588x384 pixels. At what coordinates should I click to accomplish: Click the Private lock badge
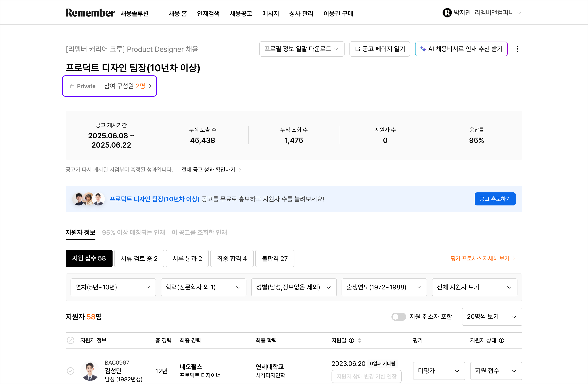(83, 86)
